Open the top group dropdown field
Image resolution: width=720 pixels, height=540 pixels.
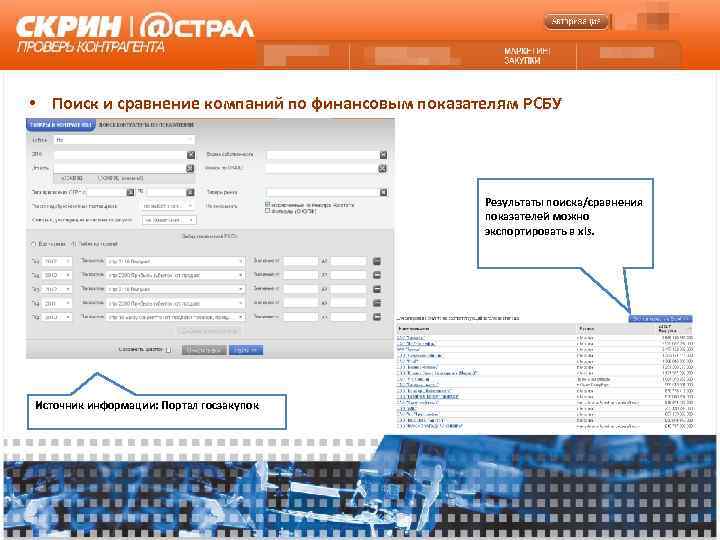(124, 140)
